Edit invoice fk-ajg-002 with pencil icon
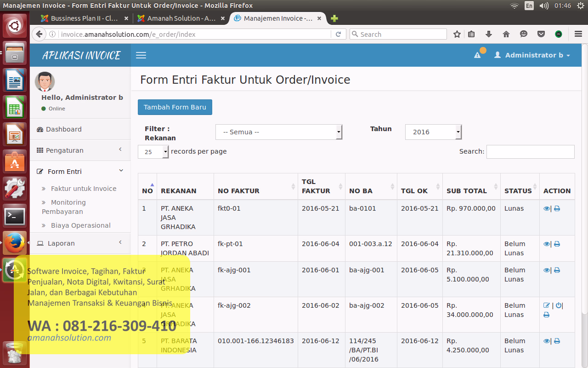 click(x=547, y=305)
